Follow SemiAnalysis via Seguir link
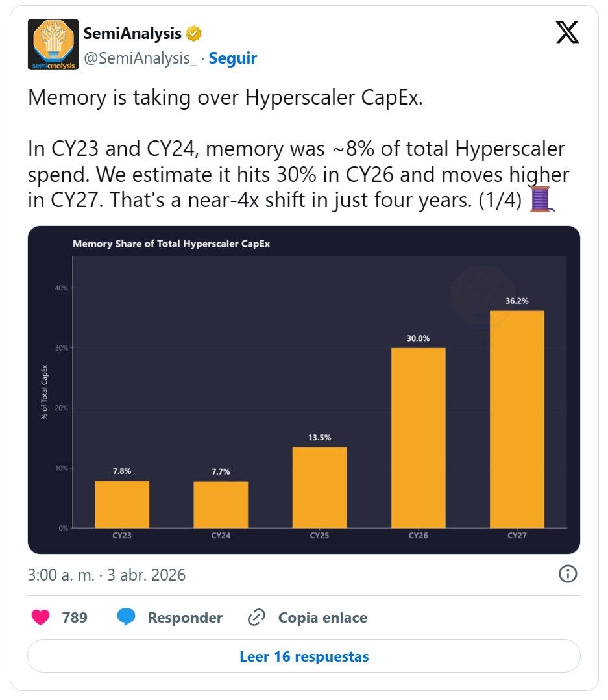Screen dimensions: 608x700 point(233,58)
